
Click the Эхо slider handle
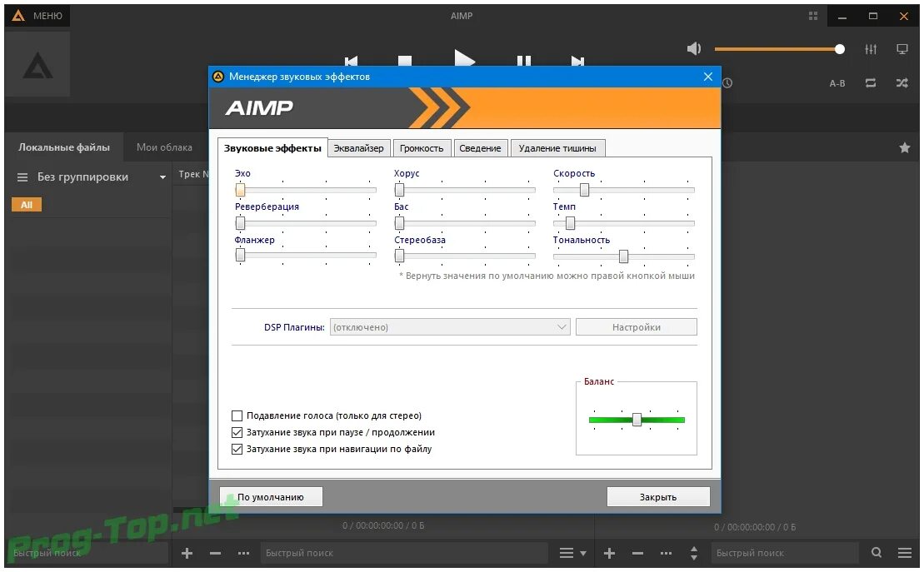(241, 190)
